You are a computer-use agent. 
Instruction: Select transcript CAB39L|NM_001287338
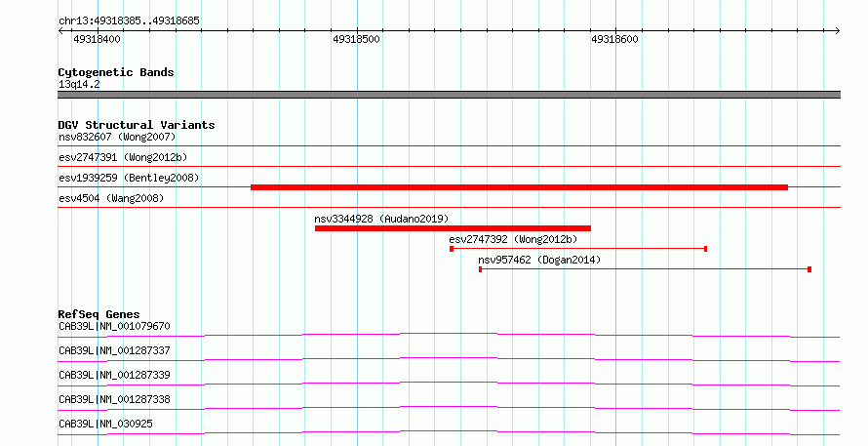click(114, 399)
